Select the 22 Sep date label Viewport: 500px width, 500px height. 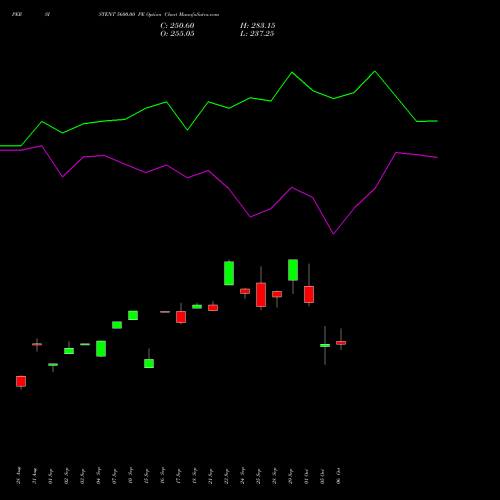point(227,476)
